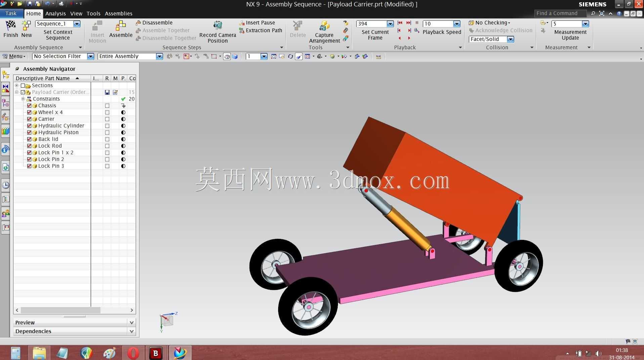
Task: Click Insert Pause command
Action: pyautogui.click(x=257, y=22)
